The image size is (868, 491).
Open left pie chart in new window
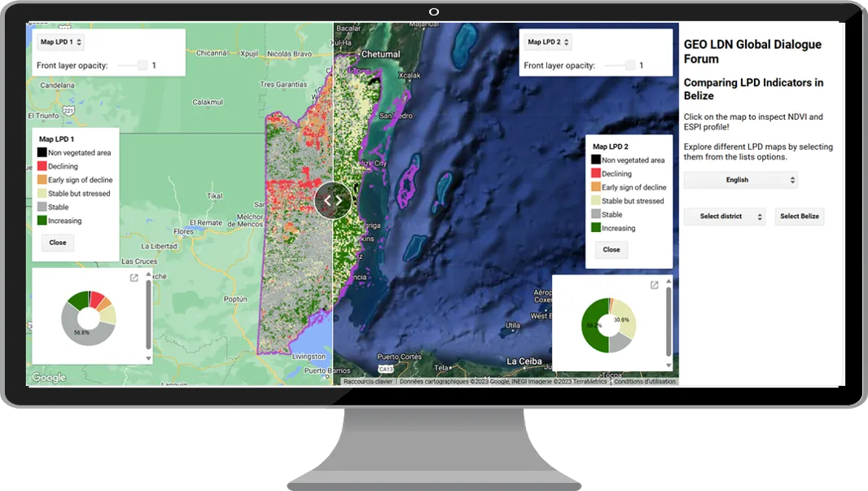(x=134, y=278)
